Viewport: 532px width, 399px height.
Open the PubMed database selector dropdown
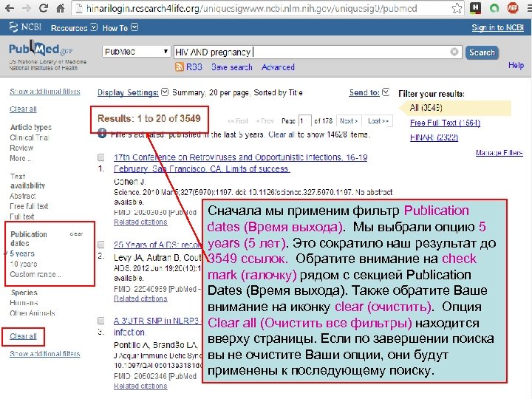pos(136,52)
